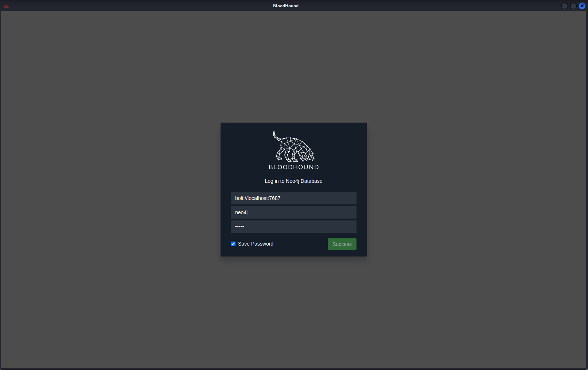Viewport: 588px width, 370px height.
Task: Click the bolt://localhost:7687 database URL field
Action: coord(293,198)
